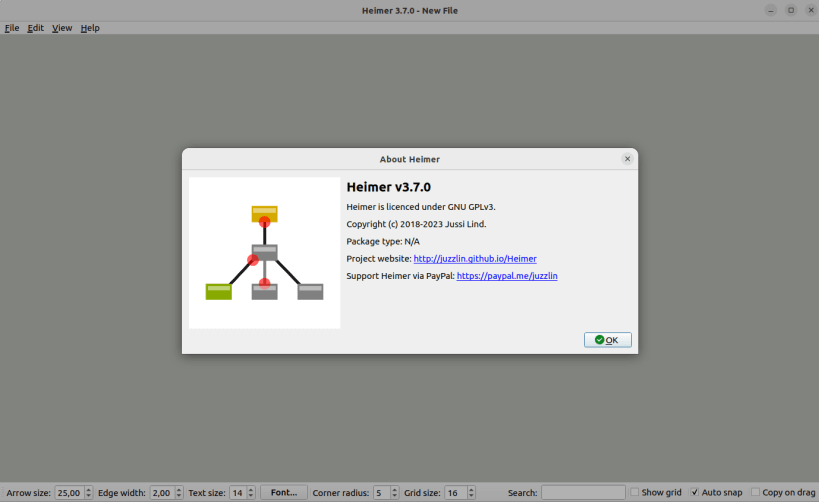Close the About Heimer dialog
Image resolution: width=819 pixels, height=502 pixels.
(627, 159)
